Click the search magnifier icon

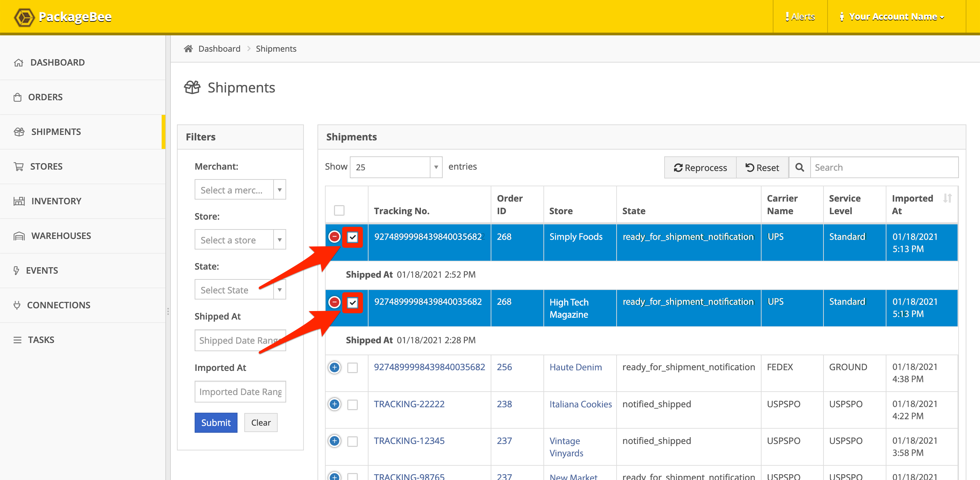pos(800,167)
